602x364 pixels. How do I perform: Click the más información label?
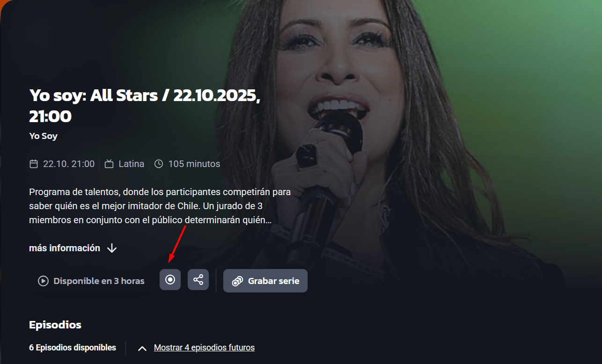[x=65, y=248]
